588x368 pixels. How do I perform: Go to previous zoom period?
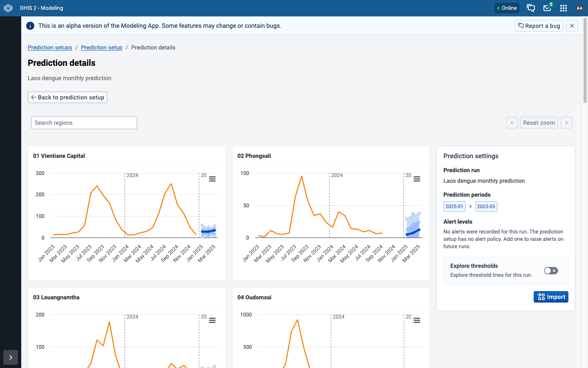[x=512, y=123]
